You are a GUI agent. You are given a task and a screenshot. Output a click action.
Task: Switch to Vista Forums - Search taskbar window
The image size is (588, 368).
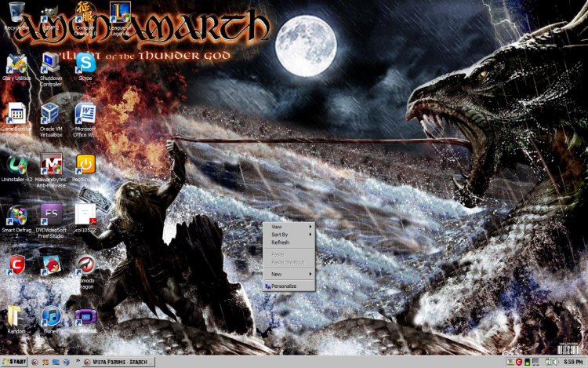(x=118, y=362)
